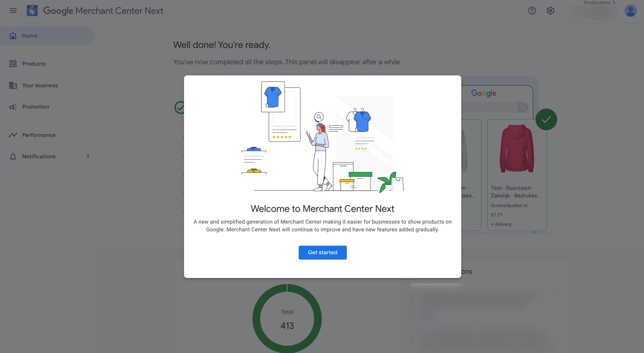The image size is (644, 353).
Task: Open Products in the sidebar
Action: click(x=47, y=64)
